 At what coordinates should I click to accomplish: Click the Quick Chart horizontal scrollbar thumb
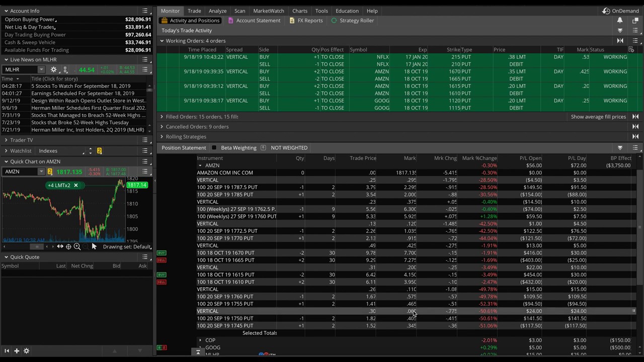[36, 247]
